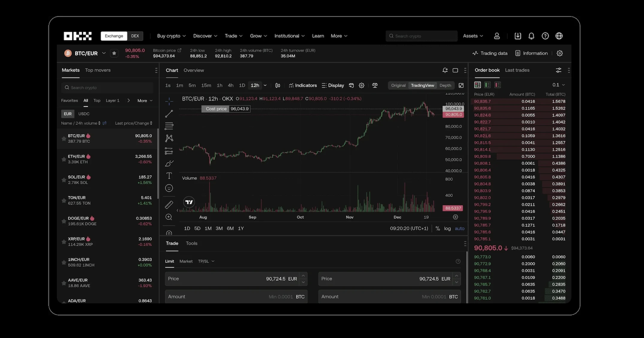Open the language globe icon

(x=559, y=36)
